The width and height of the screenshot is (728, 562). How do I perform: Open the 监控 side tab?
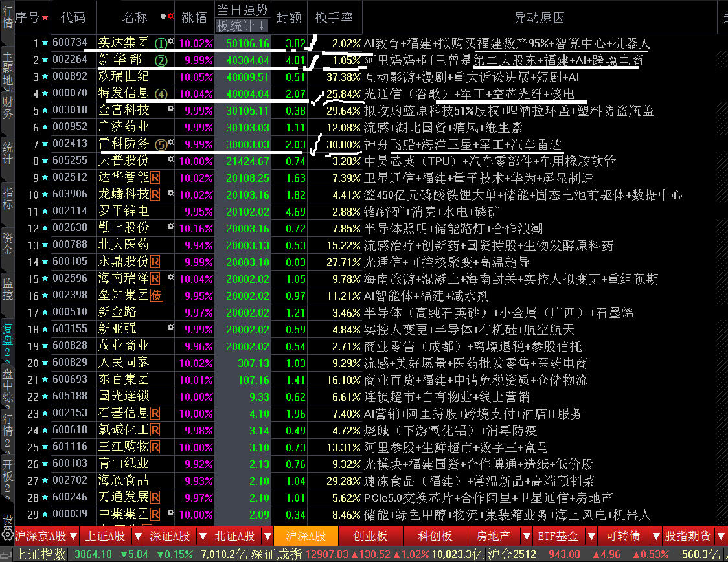click(x=7, y=289)
